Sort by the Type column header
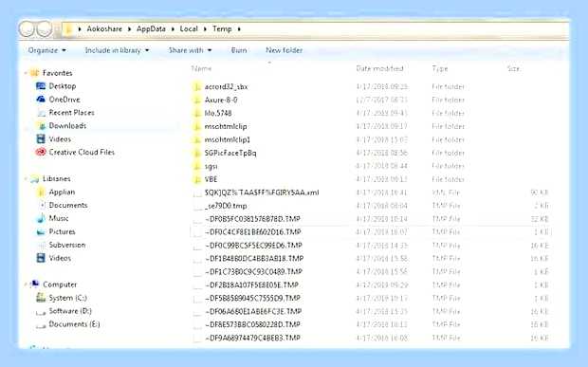 (x=440, y=69)
